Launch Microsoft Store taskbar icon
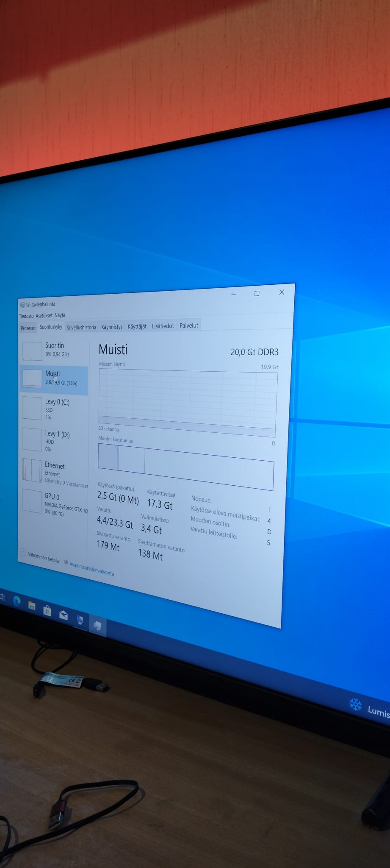The height and width of the screenshot is (868, 390). tap(47, 610)
